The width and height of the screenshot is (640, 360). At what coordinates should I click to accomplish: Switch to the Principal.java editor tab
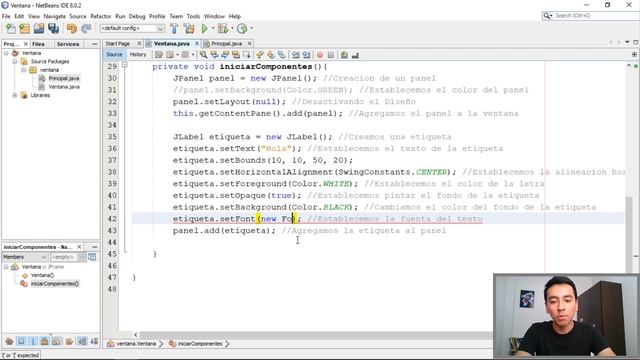(x=227, y=43)
